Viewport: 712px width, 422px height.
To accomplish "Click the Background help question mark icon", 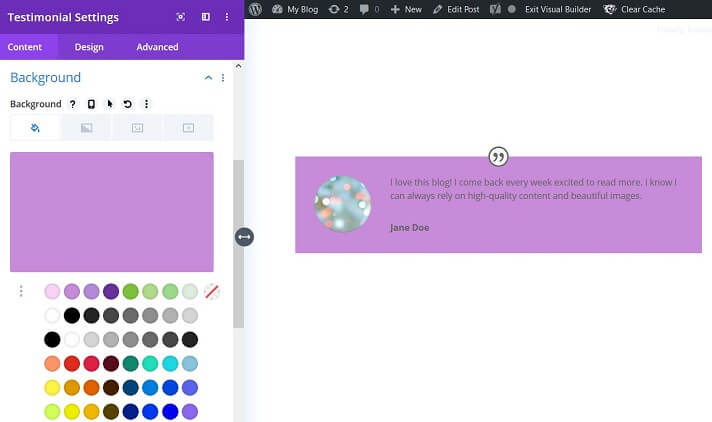I will 72,104.
